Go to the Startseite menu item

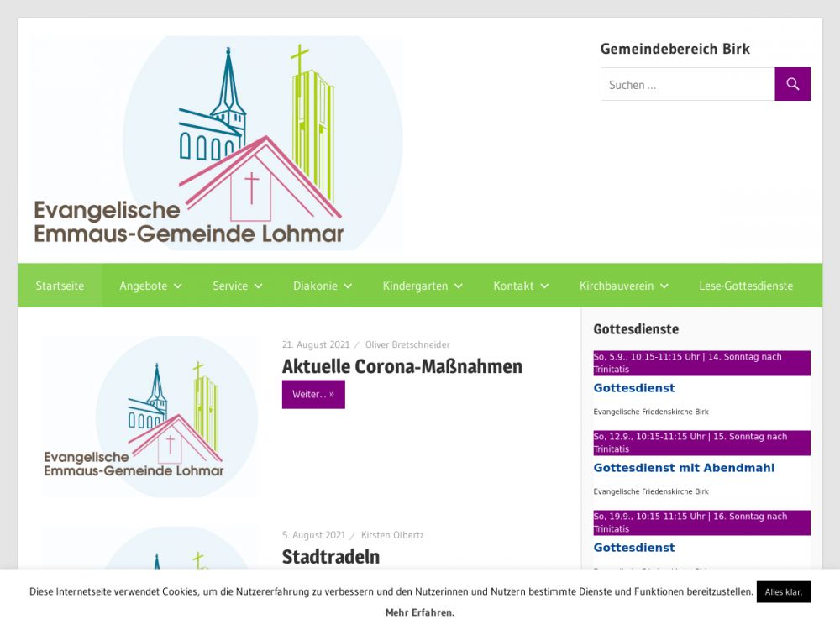point(60,286)
